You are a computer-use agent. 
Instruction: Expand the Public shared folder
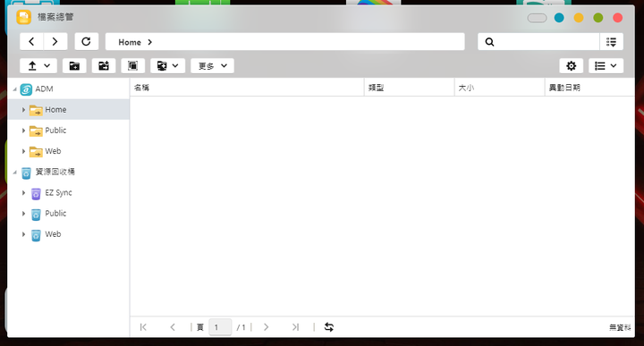coord(23,131)
